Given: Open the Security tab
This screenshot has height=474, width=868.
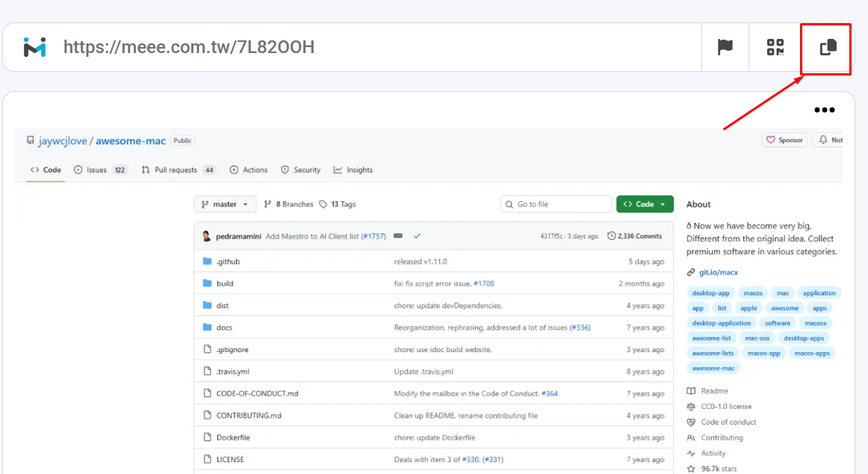Looking at the screenshot, I should tap(300, 170).
